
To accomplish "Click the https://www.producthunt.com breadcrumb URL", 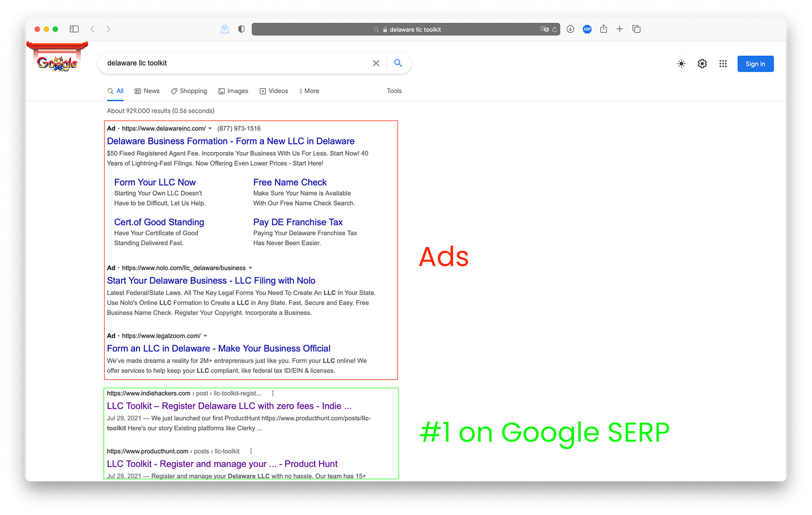I will 148,451.
